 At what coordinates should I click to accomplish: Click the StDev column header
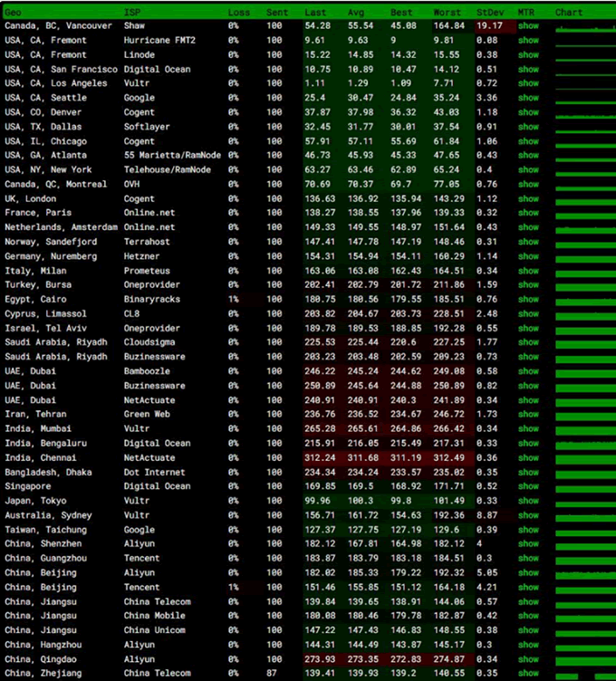point(490,13)
